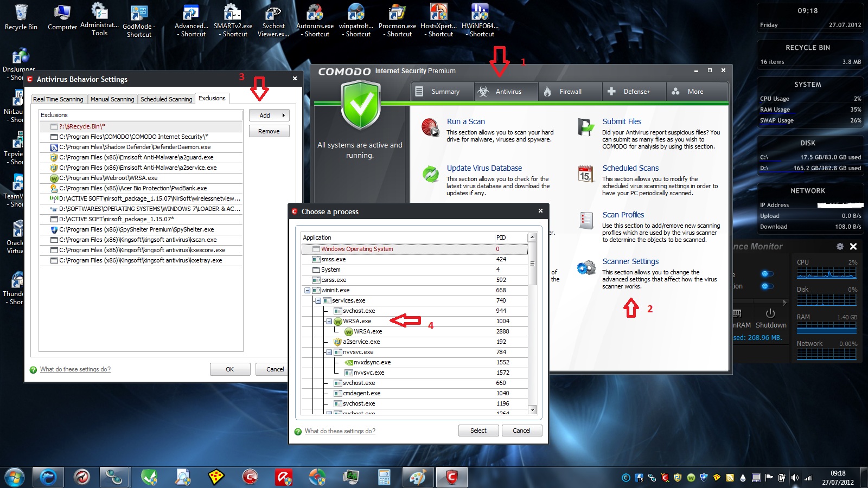
Task: Open the Administrative Tools desktop icon
Action: tap(99, 20)
